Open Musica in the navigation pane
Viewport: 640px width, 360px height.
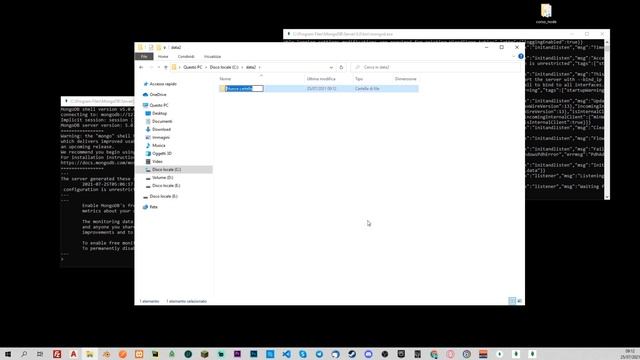(x=158, y=145)
